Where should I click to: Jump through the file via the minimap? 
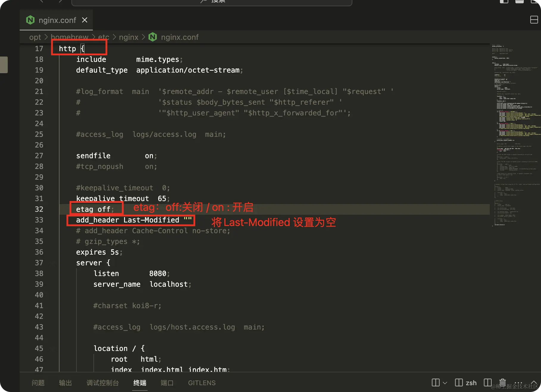515,135
